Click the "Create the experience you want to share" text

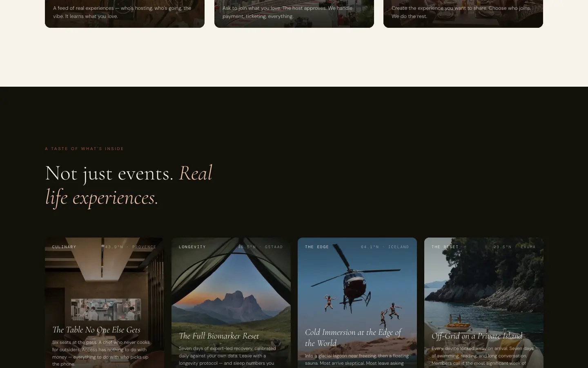(x=461, y=12)
